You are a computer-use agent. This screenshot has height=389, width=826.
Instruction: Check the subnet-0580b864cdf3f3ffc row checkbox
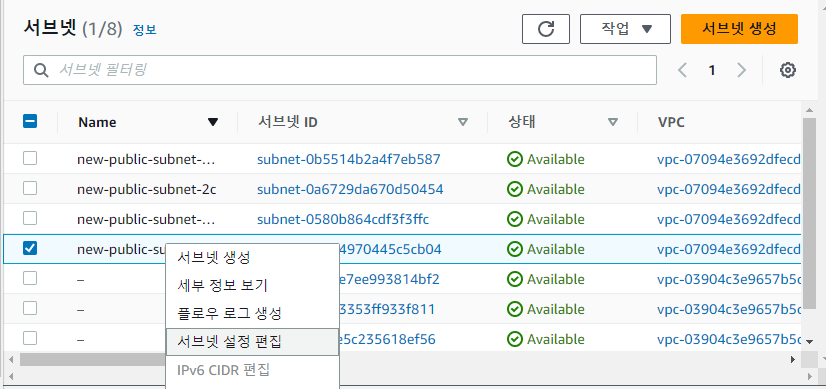coord(30,218)
